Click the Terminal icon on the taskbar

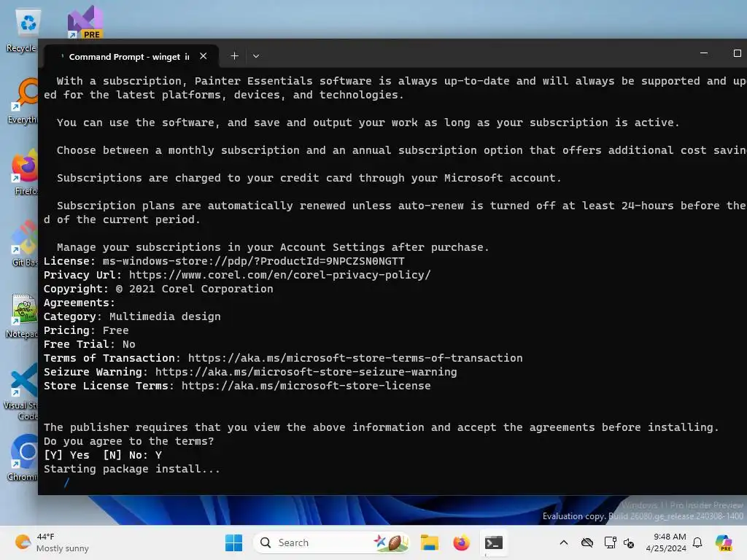tap(494, 542)
